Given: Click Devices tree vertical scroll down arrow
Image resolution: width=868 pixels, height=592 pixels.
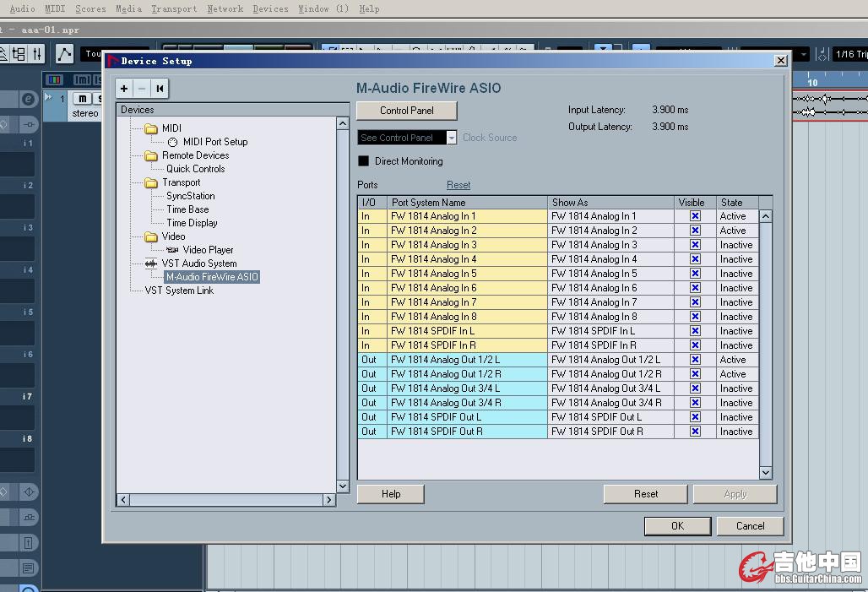Looking at the screenshot, I should point(343,486).
